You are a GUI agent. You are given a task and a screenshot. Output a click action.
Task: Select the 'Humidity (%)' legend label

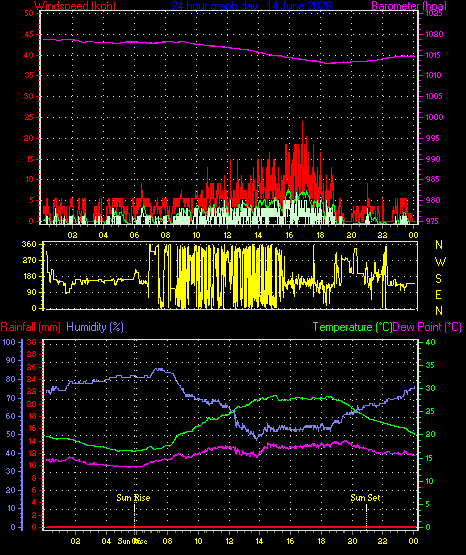[95, 327]
